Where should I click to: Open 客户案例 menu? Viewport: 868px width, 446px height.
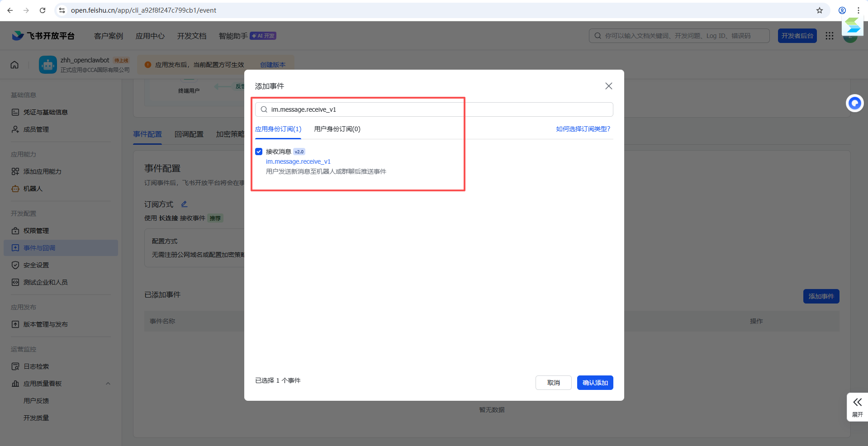point(109,36)
